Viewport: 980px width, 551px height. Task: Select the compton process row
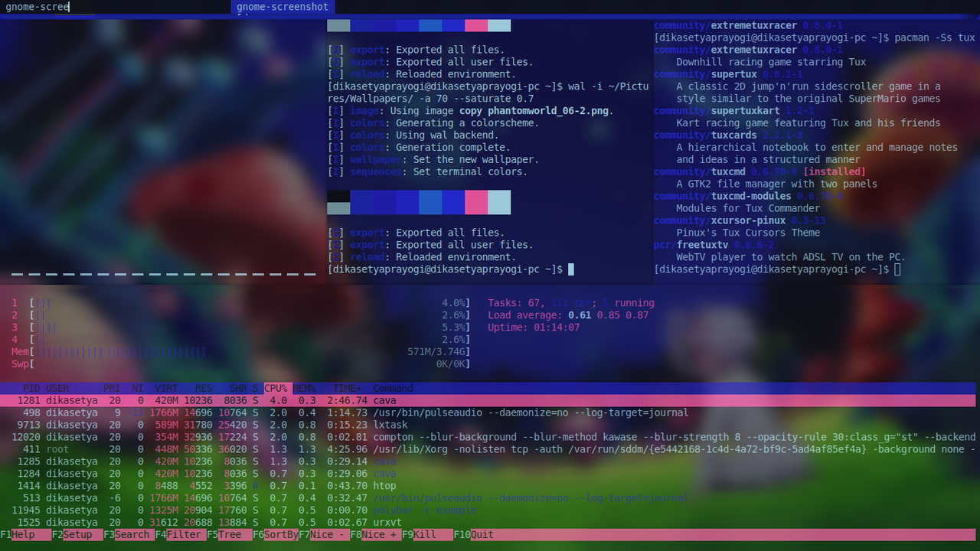pyautogui.click(x=393, y=437)
